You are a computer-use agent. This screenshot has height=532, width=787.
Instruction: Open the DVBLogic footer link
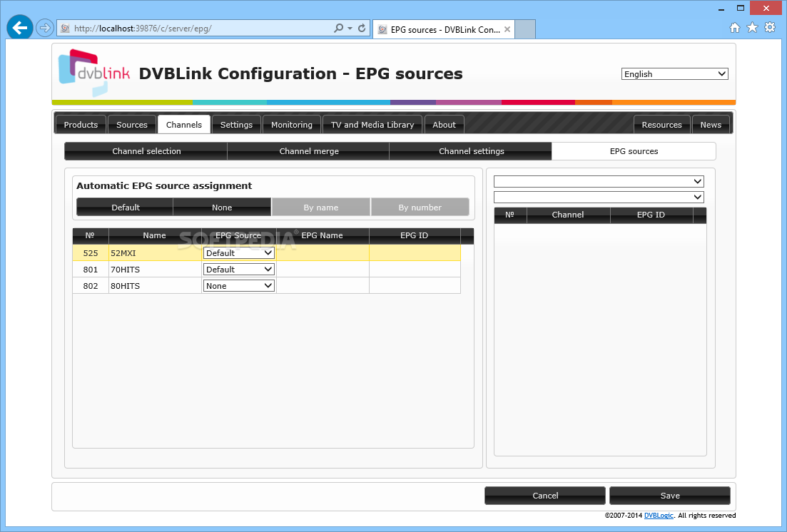point(659,516)
